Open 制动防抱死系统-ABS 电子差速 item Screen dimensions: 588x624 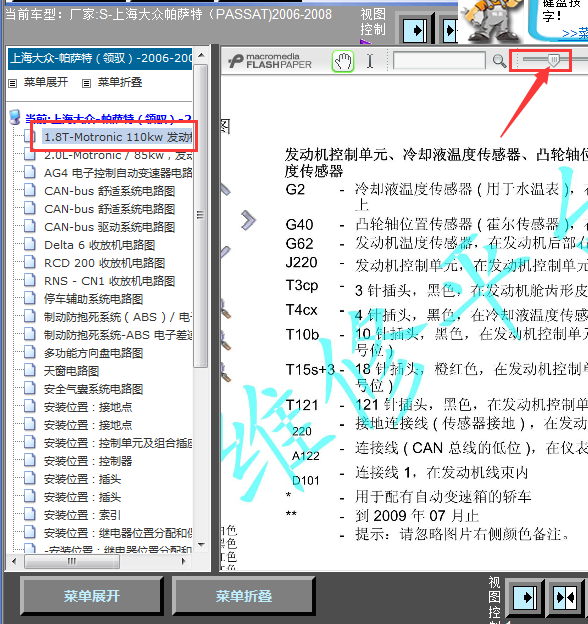coord(118,335)
